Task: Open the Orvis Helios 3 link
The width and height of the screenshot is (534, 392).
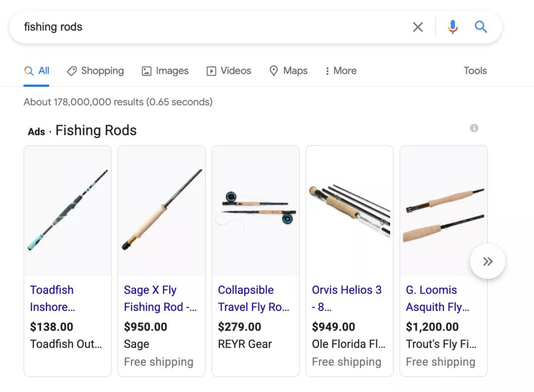Action: click(x=347, y=298)
